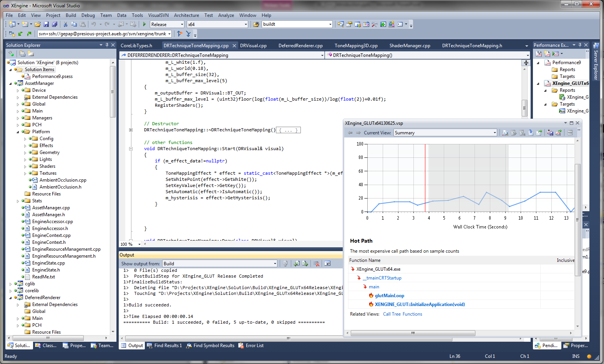Toggle auto-hide pin on Performance Explorer
Image resolution: width=604 pixels, height=364 pixels.
point(580,45)
